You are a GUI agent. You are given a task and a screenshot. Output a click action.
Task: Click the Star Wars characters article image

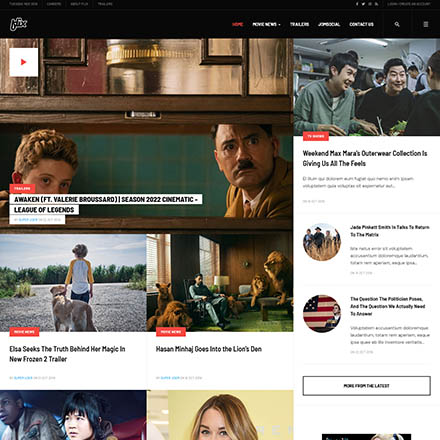coord(73,415)
